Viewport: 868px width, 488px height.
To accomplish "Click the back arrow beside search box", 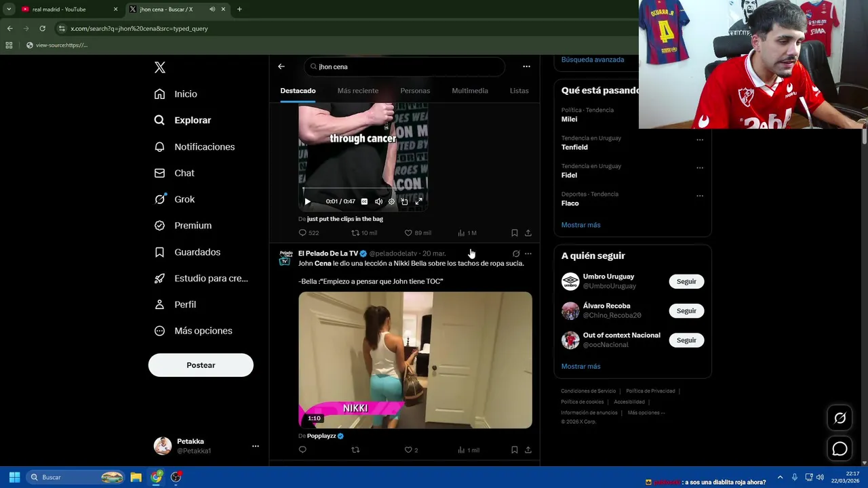I will tap(281, 66).
